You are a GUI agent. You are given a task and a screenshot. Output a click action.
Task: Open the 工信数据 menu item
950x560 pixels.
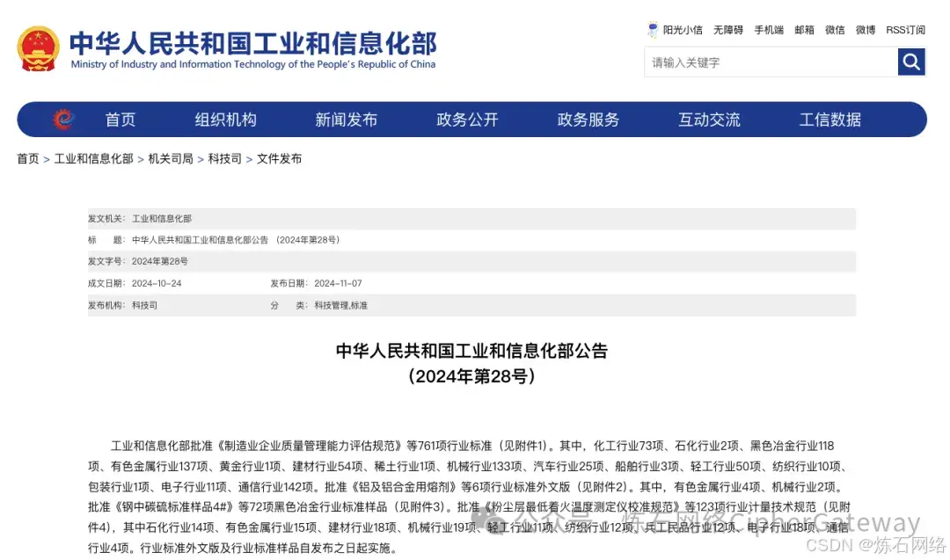pos(830,120)
